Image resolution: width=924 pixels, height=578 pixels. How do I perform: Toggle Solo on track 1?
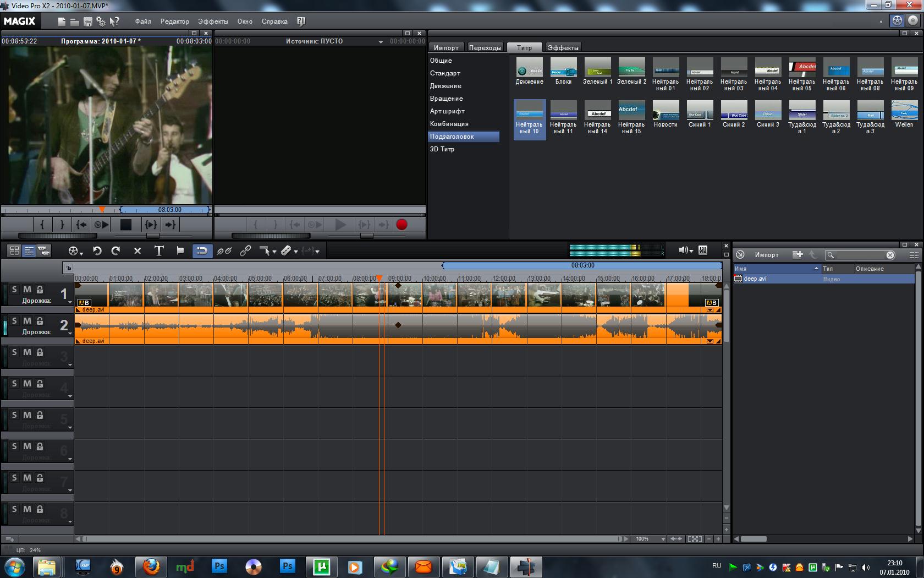pyautogui.click(x=14, y=290)
